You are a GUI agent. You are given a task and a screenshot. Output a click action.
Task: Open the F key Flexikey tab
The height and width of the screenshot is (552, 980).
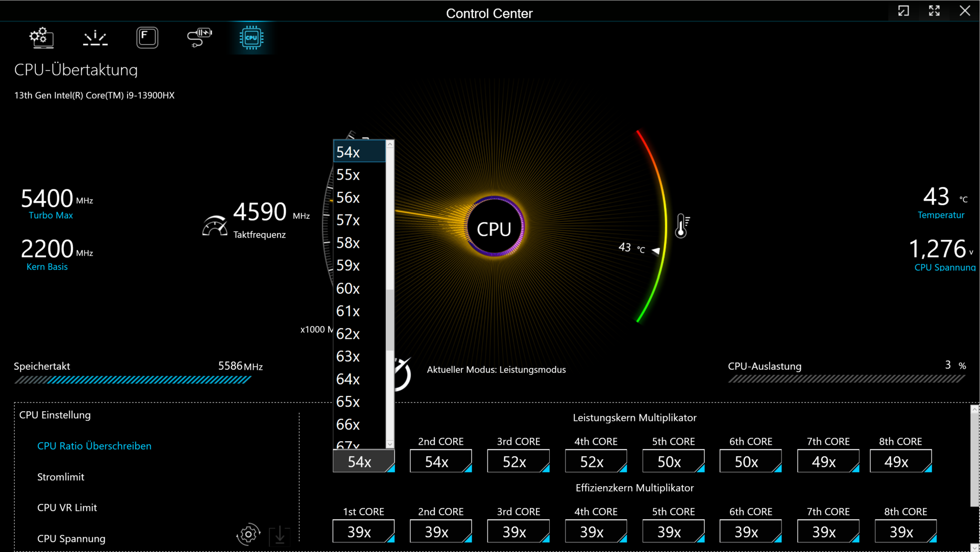147,38
